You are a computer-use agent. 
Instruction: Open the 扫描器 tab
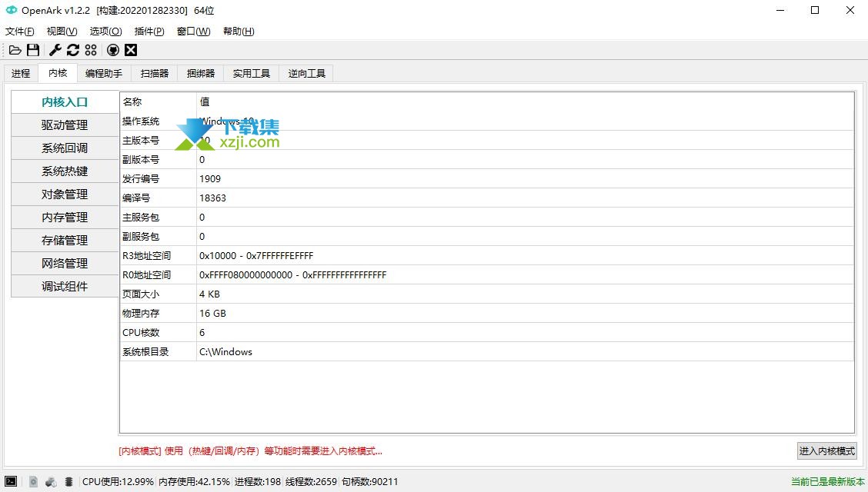tap(155, 74)
